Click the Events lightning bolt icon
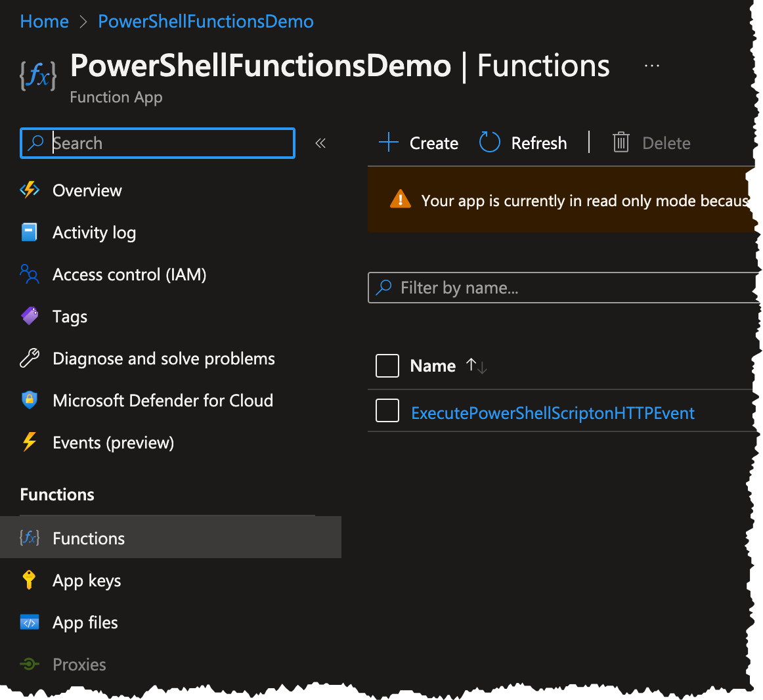The height and width of the screenshot is (700, 763). click(30, 442)
